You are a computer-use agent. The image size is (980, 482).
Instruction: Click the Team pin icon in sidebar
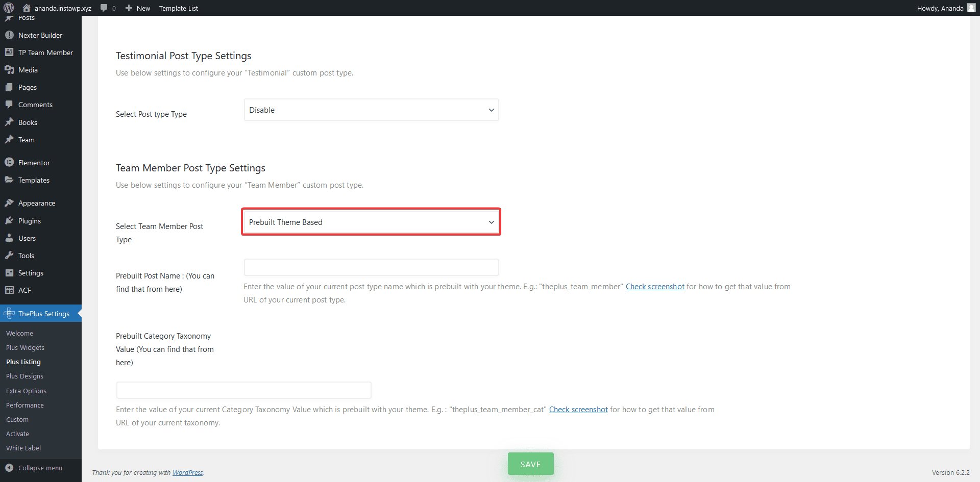[9, 139]
